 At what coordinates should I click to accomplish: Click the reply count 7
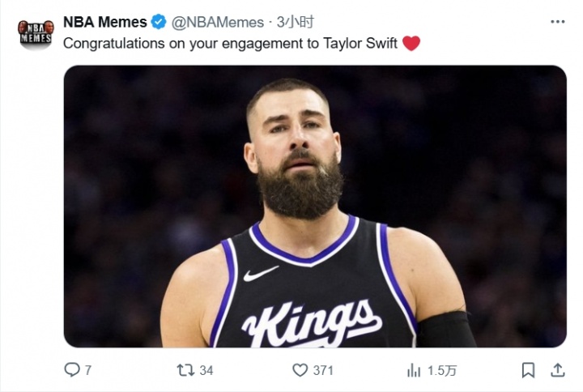pyautogui.click(x=88, y=371)
